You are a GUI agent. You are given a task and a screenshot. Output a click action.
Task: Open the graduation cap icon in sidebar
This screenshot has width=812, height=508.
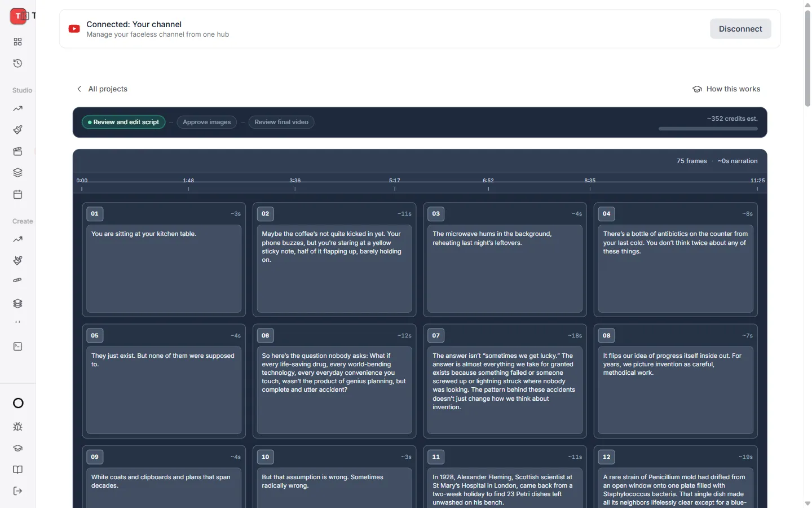pyautogui.click(x=17, y=448)
